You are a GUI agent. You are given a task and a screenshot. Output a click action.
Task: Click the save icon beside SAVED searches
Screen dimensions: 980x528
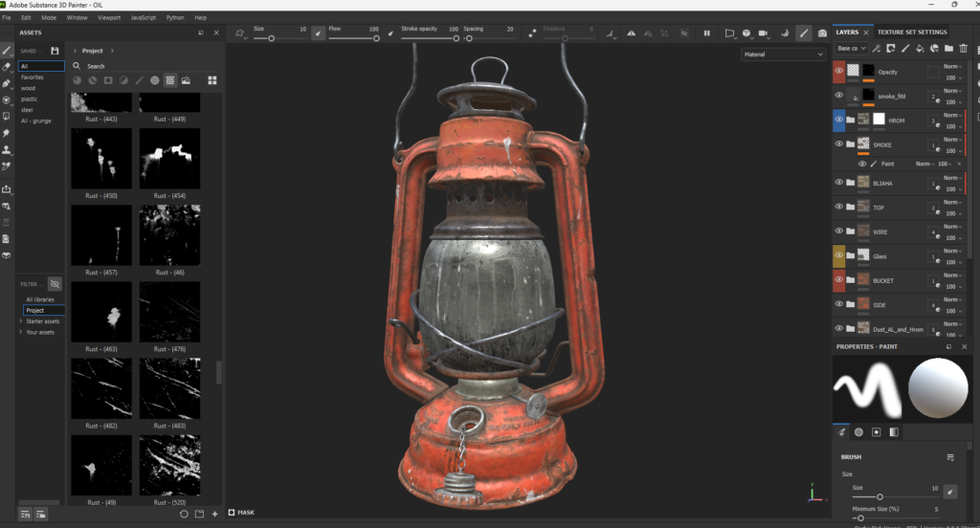pos(55,51)
